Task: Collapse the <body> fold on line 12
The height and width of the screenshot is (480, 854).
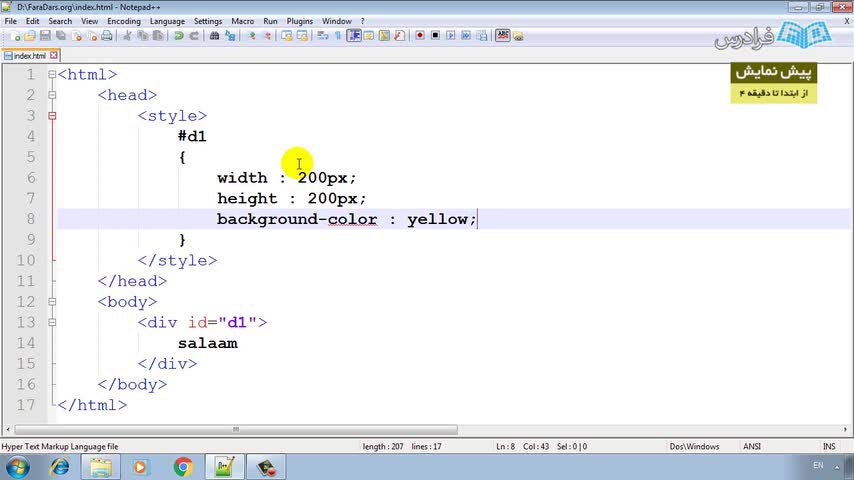Action: point(52,301)
